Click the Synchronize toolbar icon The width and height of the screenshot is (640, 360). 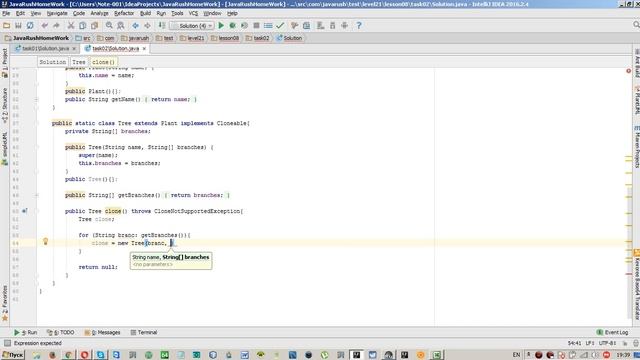click(30, 25)
